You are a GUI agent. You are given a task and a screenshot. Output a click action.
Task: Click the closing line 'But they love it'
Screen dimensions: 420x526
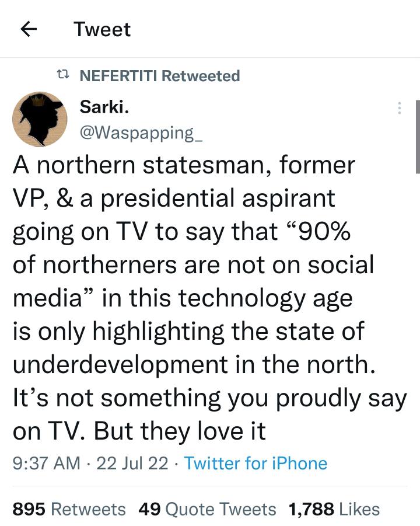pyautogui.click(x=180, y=431)
